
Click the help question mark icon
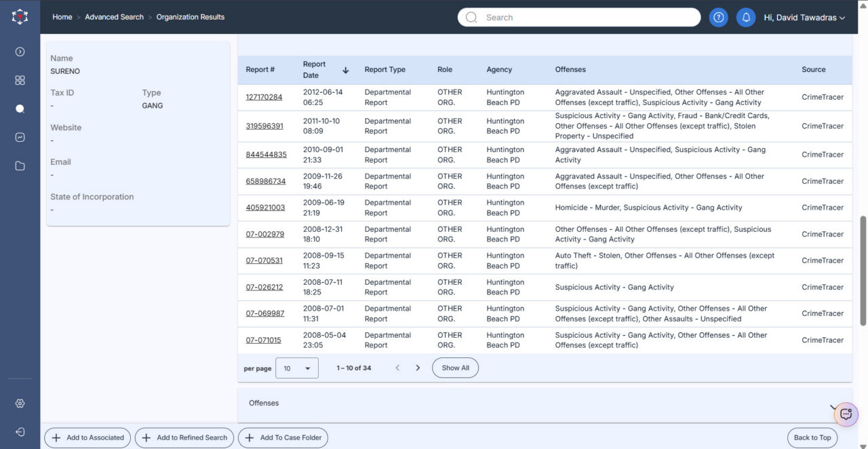[719, 18]
